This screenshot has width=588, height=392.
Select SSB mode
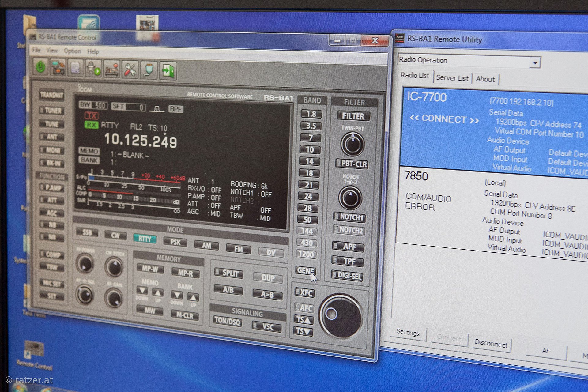pyautogui.click(x=87, y=232)
